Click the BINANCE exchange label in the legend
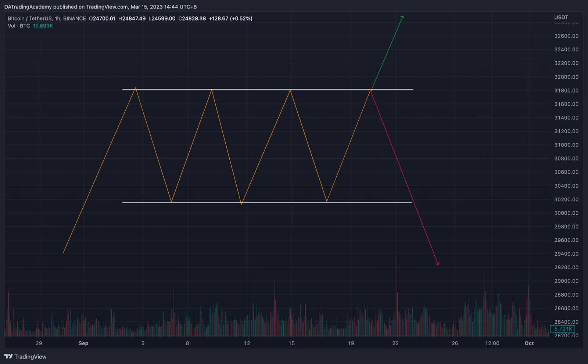588x364 pixels. (74, 18)
